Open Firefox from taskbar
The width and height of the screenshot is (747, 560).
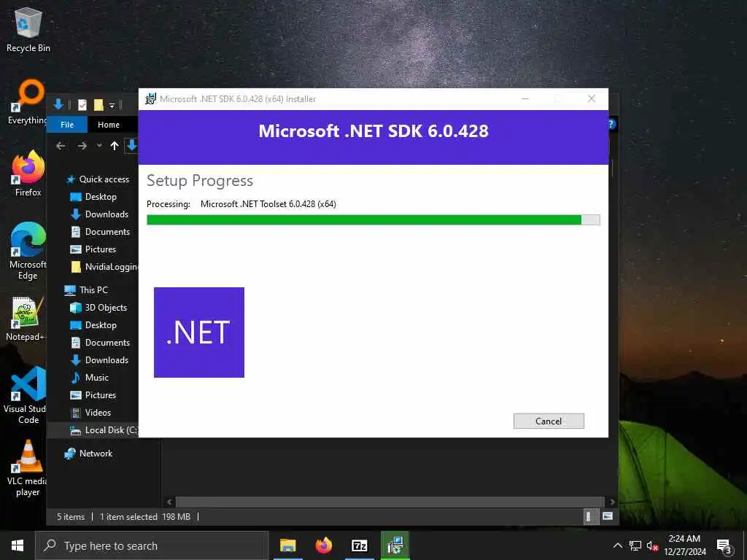[x=323, y=545]
